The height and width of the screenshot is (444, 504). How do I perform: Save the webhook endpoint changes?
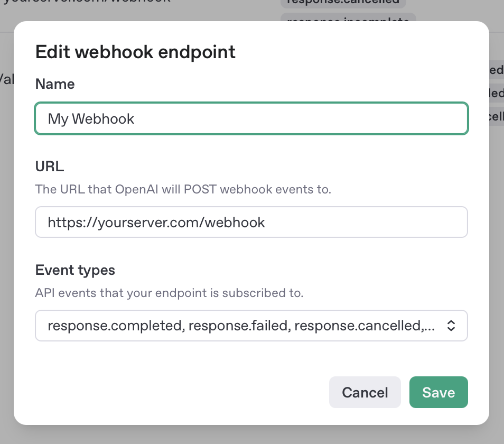click(438, 392)
